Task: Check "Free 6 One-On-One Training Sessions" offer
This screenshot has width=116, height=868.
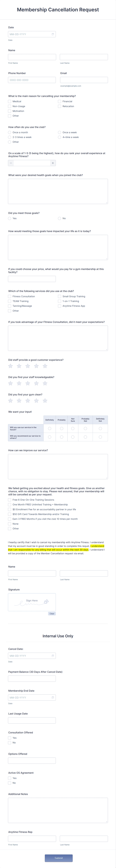Action: coord(9,500)
